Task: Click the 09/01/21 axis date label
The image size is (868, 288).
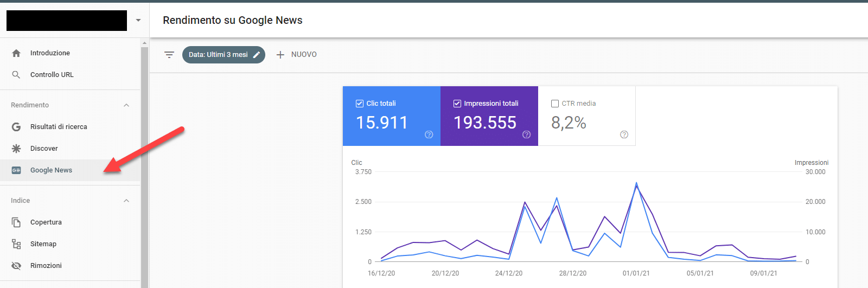Action: 764,273
